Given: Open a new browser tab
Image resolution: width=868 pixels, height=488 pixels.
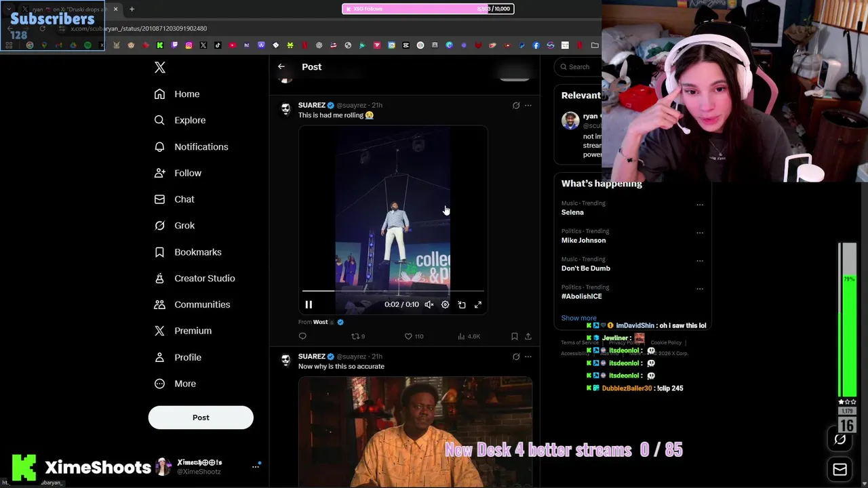Looking at the screenshot, I should click(132, 9).
